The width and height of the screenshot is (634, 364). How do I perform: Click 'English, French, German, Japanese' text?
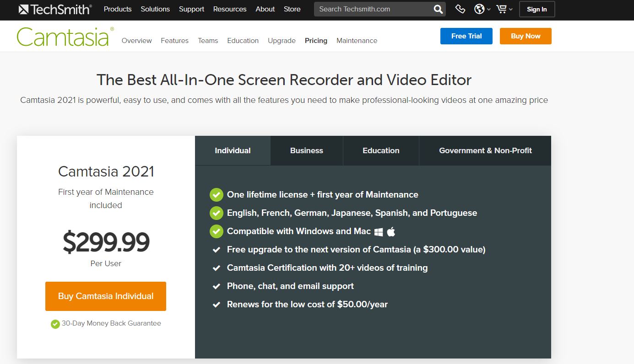352,213
